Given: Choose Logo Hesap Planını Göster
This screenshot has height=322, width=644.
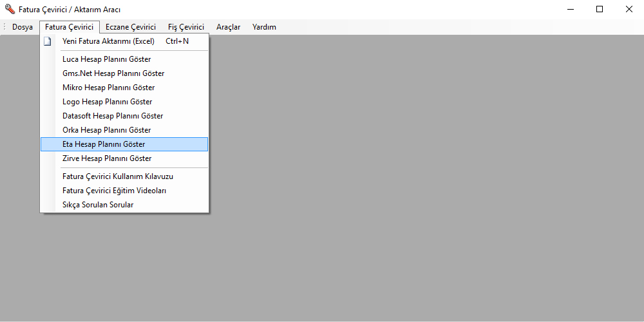Looking at the screenshot, I should (124, 102).
